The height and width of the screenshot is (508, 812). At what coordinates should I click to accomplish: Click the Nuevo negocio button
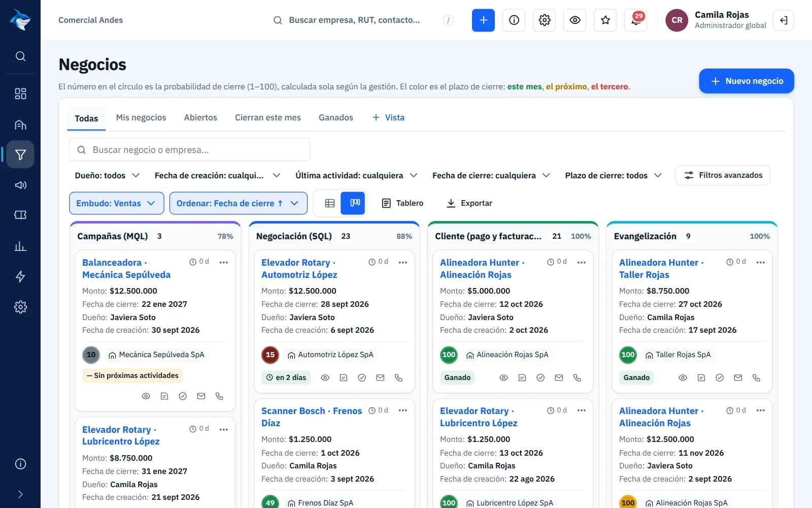pyautogui.click(x=747, y=81)
